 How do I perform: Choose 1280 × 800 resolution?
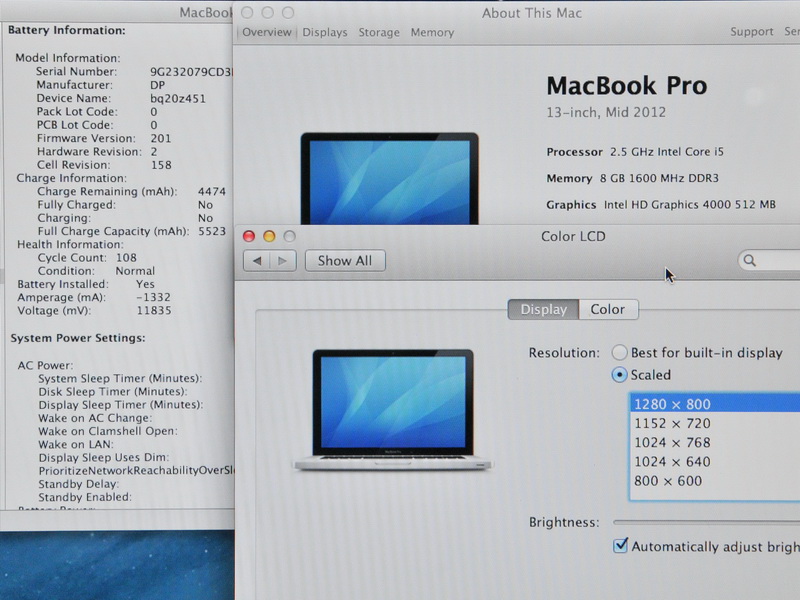pyautogui.click(x=715, y=404)
